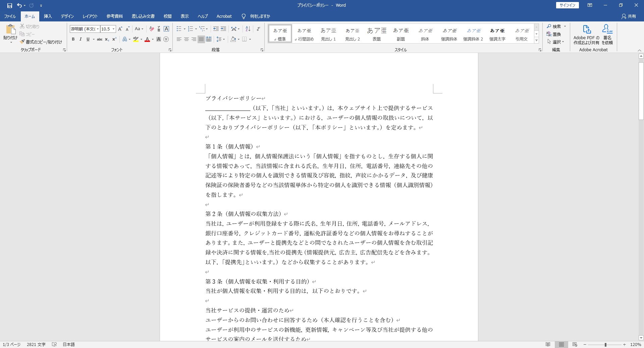Click the vertical scrollbar thumb

click(641, 91)
